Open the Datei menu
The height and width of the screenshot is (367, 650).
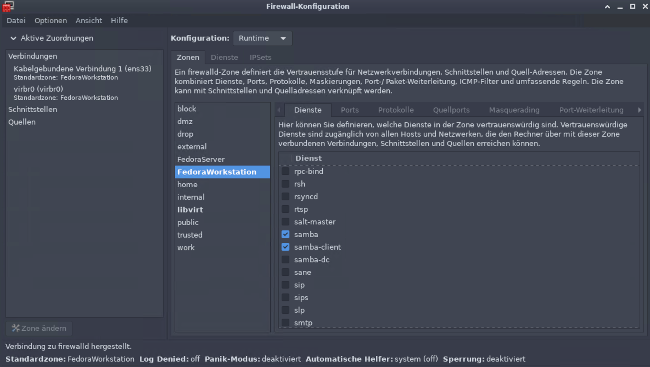[16, 20]
